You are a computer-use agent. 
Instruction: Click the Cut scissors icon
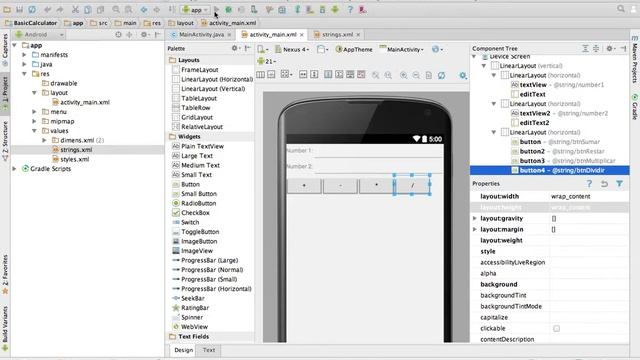coord(75,9)
